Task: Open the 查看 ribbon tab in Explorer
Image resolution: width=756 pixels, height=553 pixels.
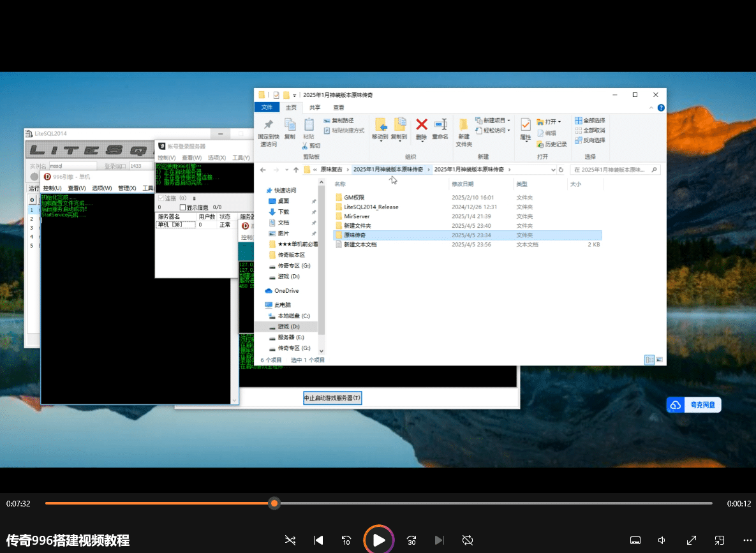Action: click(x=338, y=108)
